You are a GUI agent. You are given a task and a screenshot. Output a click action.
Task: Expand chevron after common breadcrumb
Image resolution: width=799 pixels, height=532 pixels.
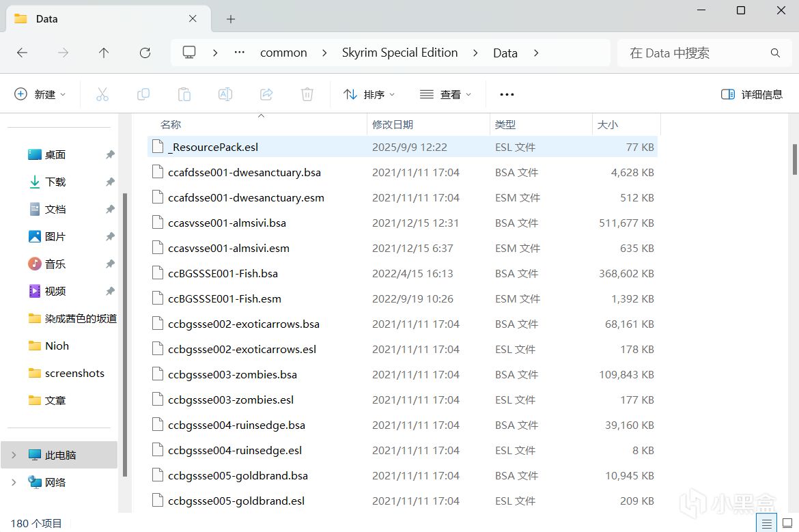point(324,53)
